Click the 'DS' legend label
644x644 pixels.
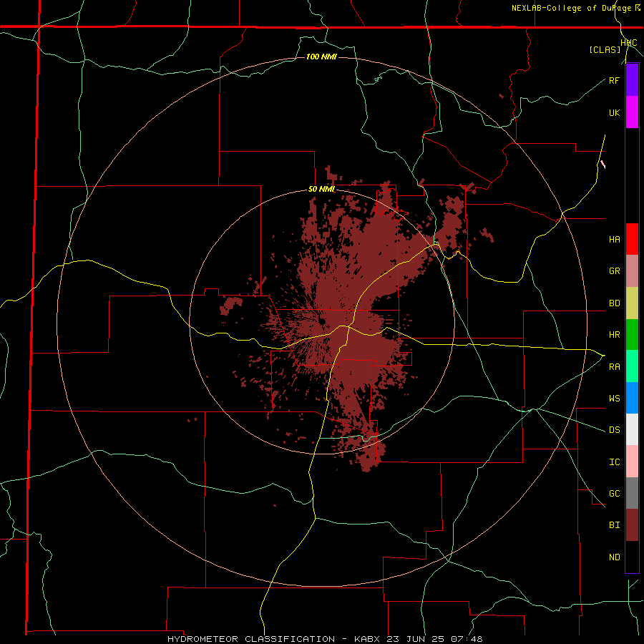coord(614,430)
